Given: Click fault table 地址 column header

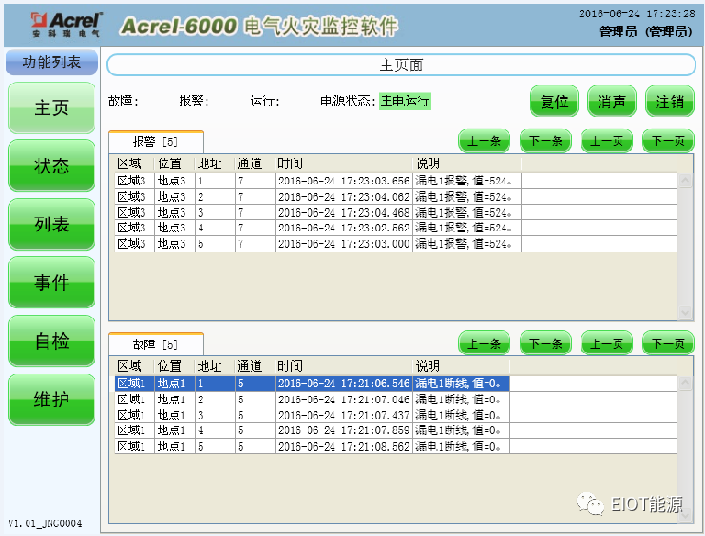Looking at the screenshot, I should click(x=215, y=366).
